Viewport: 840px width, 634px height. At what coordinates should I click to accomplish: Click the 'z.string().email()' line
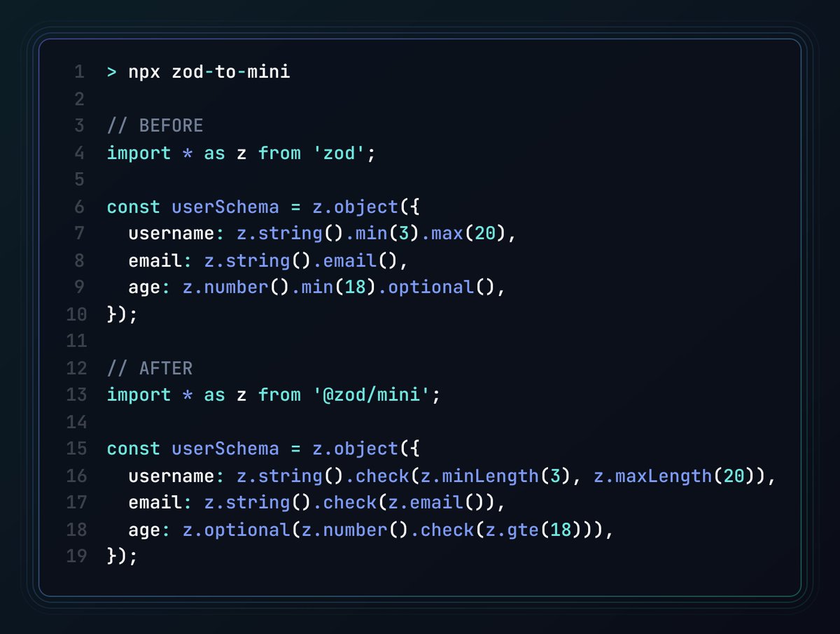(x=268, y=261)
